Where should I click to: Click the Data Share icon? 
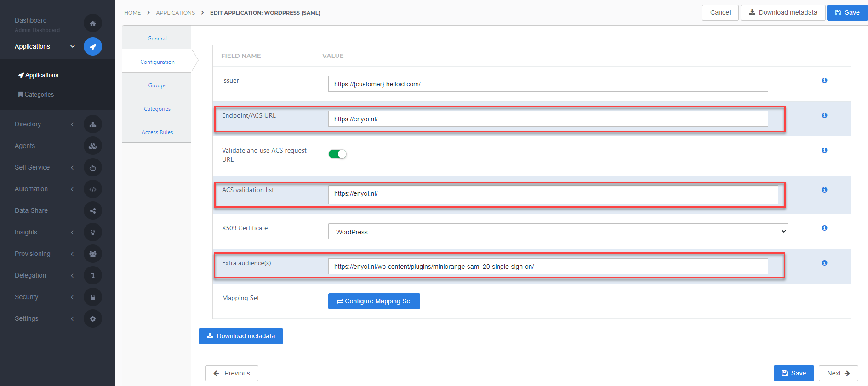93,211
